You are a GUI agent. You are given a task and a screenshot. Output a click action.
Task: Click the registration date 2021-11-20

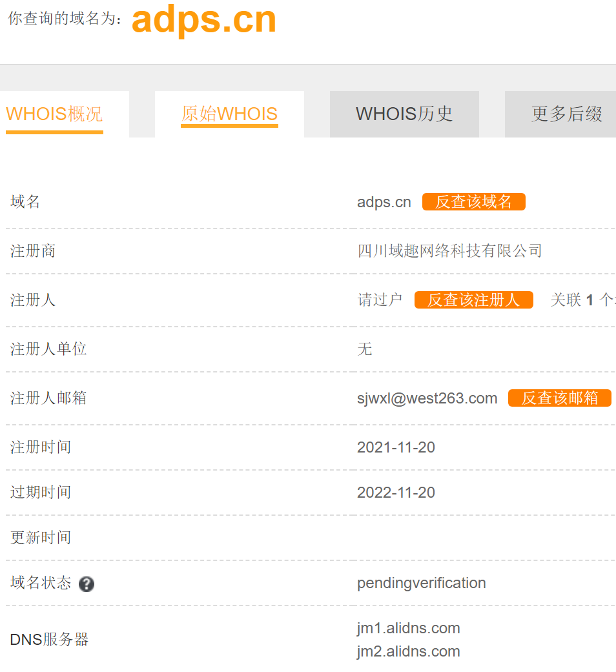tap(396, 447)
